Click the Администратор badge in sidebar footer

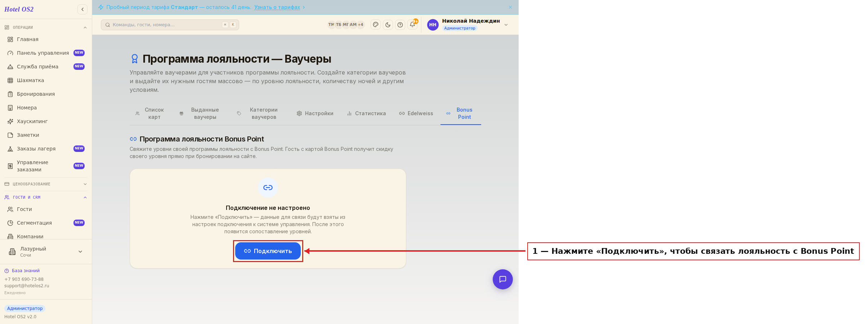pyautogui.click(x=25, y=309)
